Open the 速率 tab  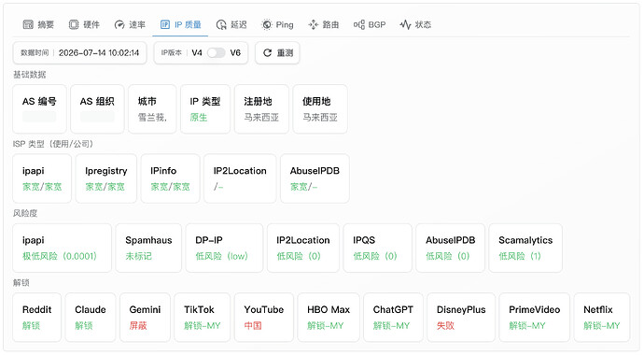coord(130,24)
